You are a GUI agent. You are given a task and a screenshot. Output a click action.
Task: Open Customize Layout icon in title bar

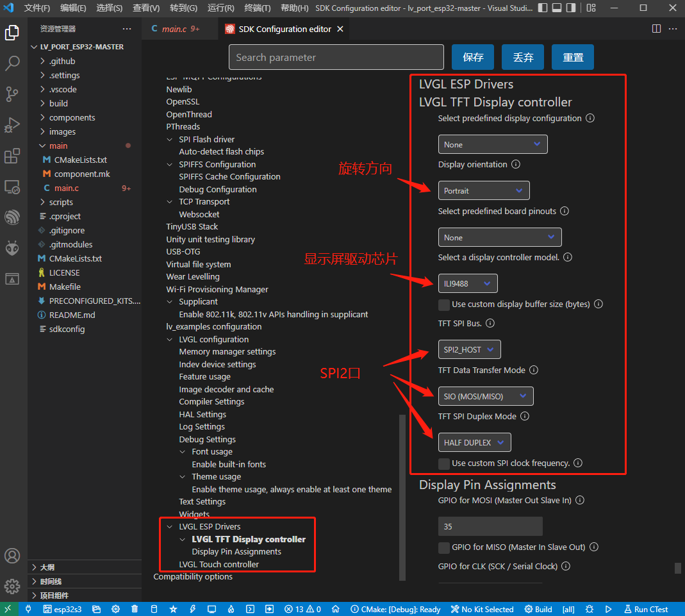[x=591, y=8]
